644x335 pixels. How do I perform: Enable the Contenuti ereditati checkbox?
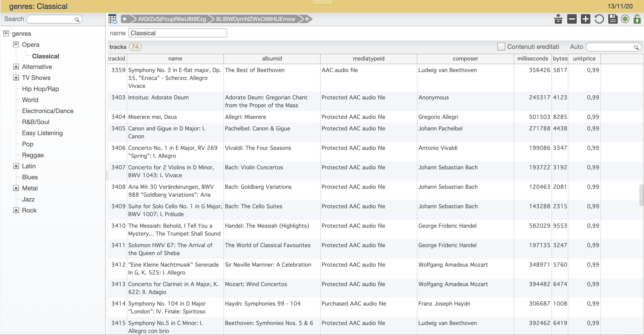point(501,47)
